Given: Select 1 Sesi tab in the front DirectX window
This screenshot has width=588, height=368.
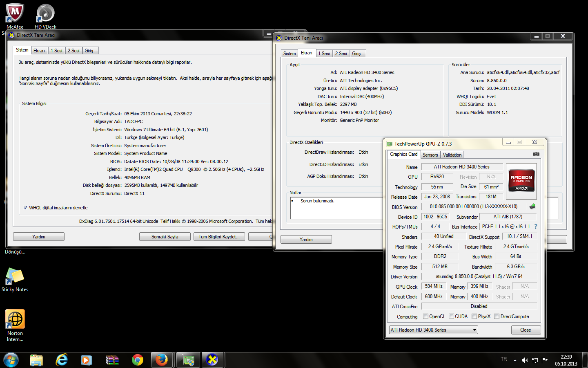Looking at the screenshot, I should point(324,54).
